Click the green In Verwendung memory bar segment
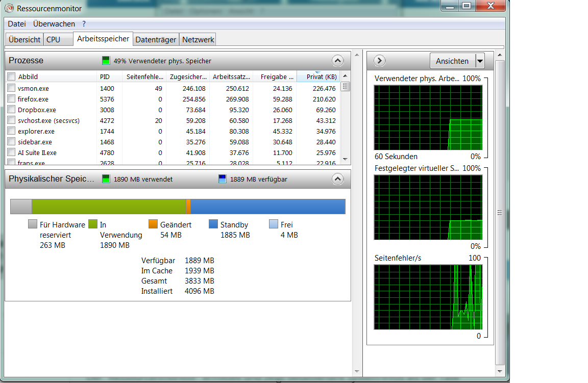The height and width of the screenshot is (383, 588). pyautogui.click(x=109, y=207)
